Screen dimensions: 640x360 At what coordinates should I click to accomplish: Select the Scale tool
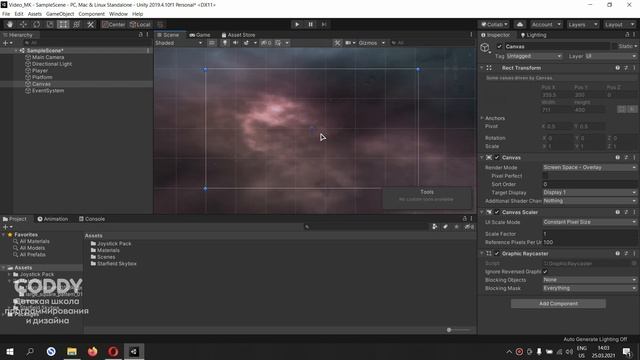click(50, 24)
